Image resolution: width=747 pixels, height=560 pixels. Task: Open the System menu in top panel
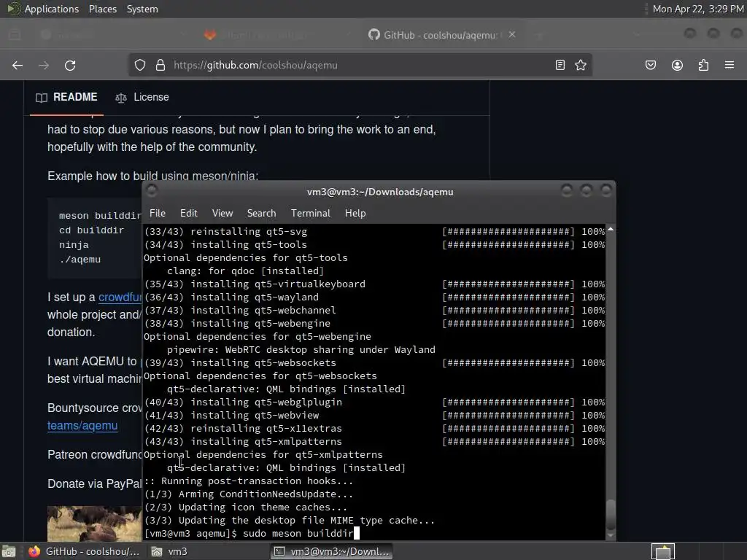coord(142,9)
